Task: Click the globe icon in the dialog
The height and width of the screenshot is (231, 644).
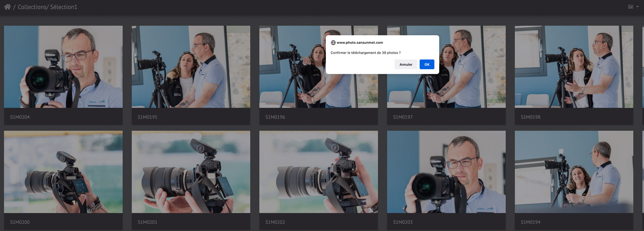Action: pyautogui.click(x=333, y=43)
